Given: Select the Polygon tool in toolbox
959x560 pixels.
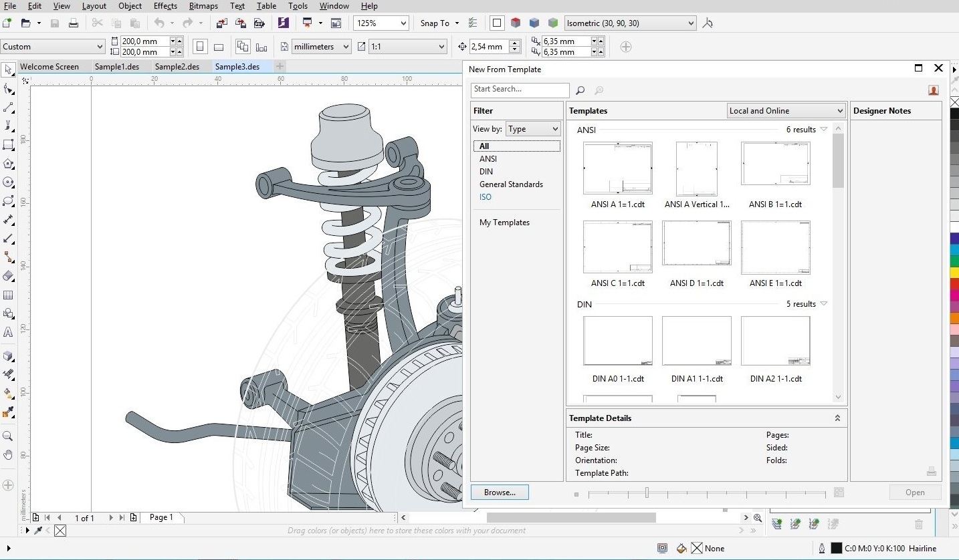Looking at the screenshot, I should (x=8, y=164).
